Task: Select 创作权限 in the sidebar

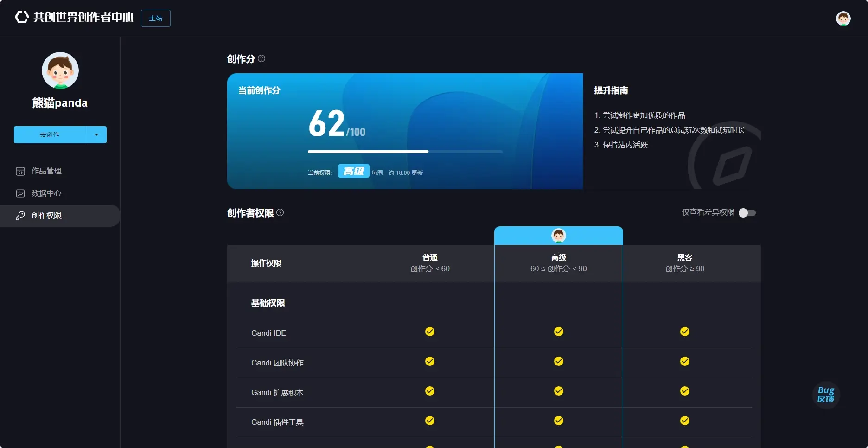Action: (x=60, y=216)
